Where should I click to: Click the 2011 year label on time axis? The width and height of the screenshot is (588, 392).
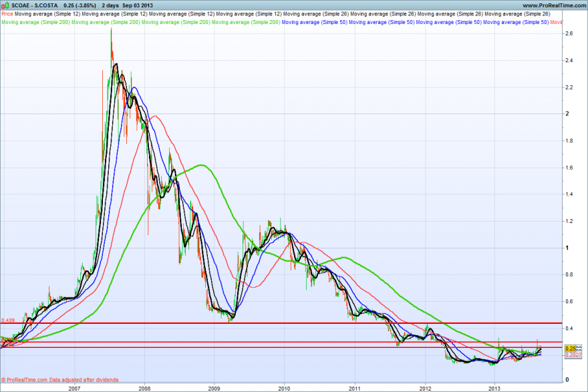pyautogui.click(x=355, y=388)
